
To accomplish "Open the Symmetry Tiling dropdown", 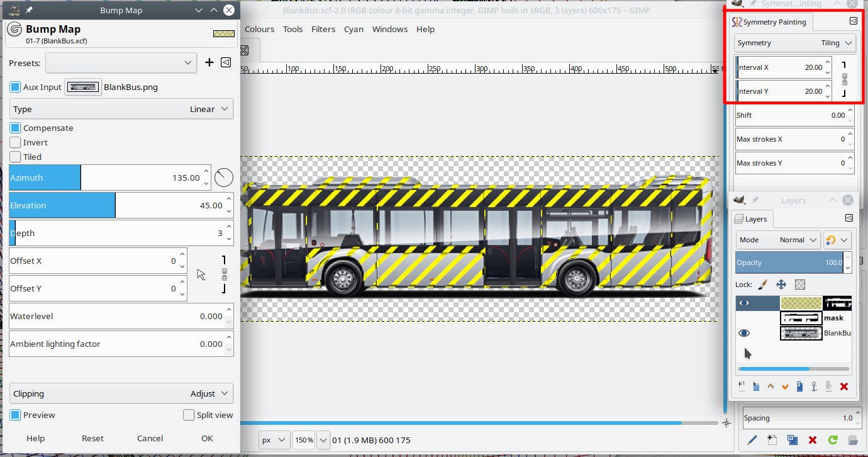I will (795, 43).
